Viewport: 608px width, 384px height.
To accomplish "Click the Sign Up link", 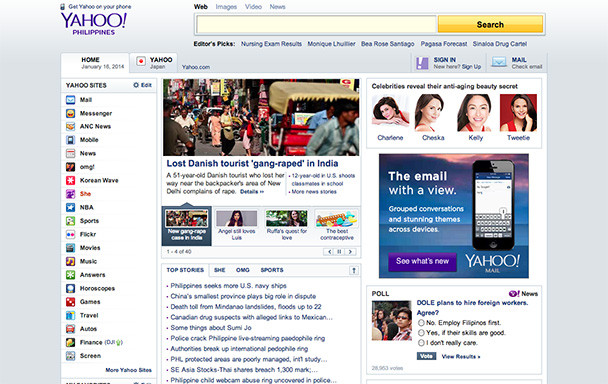I will point(471,67).
